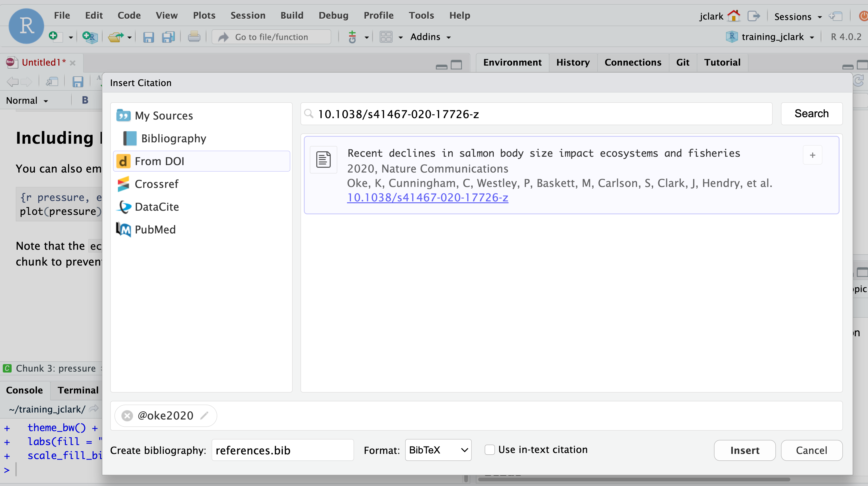Click the print document icon
This screenshot has height=486, width=868.
(x=194, y=37)
